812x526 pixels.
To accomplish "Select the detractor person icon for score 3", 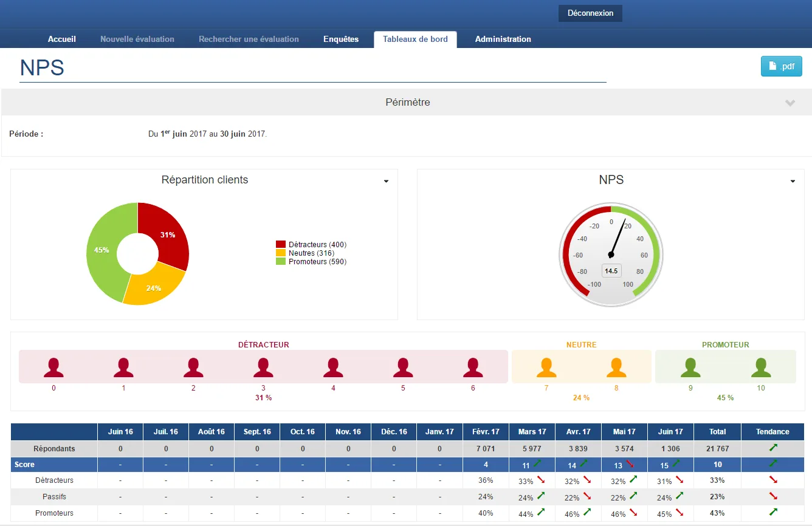I will pyautogui.click(x=263, y=367).
